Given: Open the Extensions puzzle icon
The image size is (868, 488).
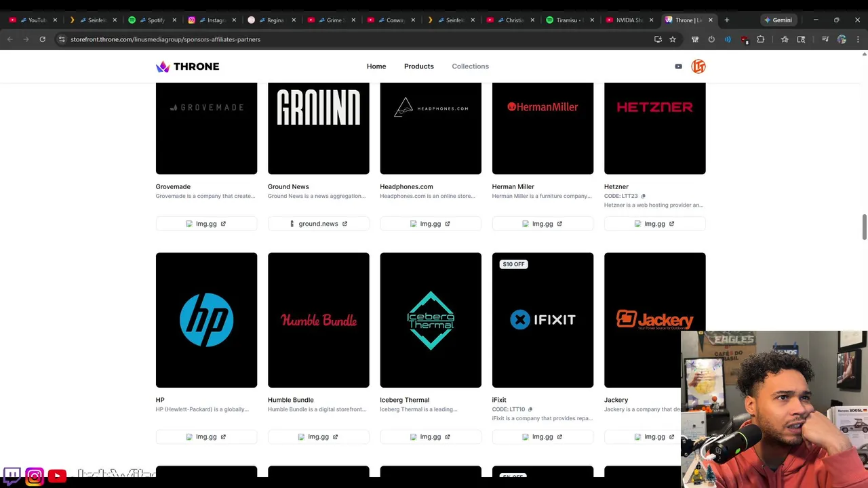Looking at the screenshot, I should (761, 39).
